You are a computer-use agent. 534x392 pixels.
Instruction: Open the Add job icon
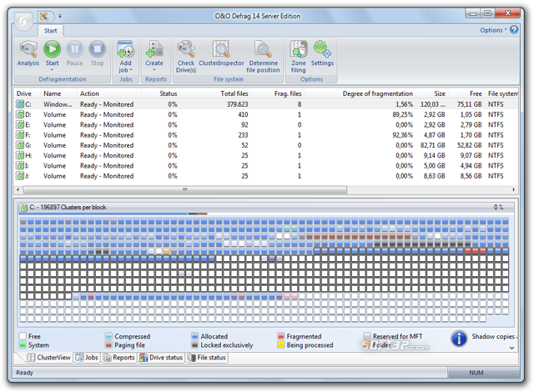click(x=126, y=49)
